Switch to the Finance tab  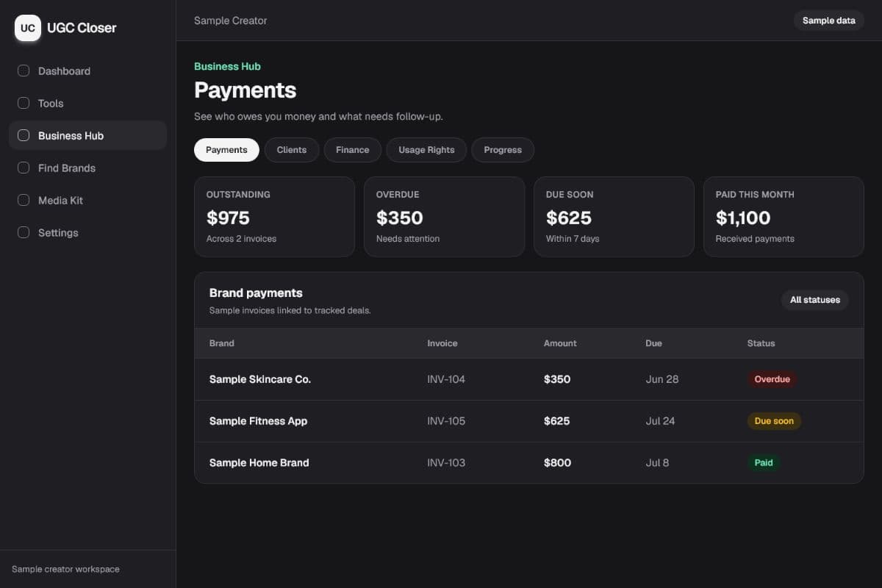click(353, 150)
